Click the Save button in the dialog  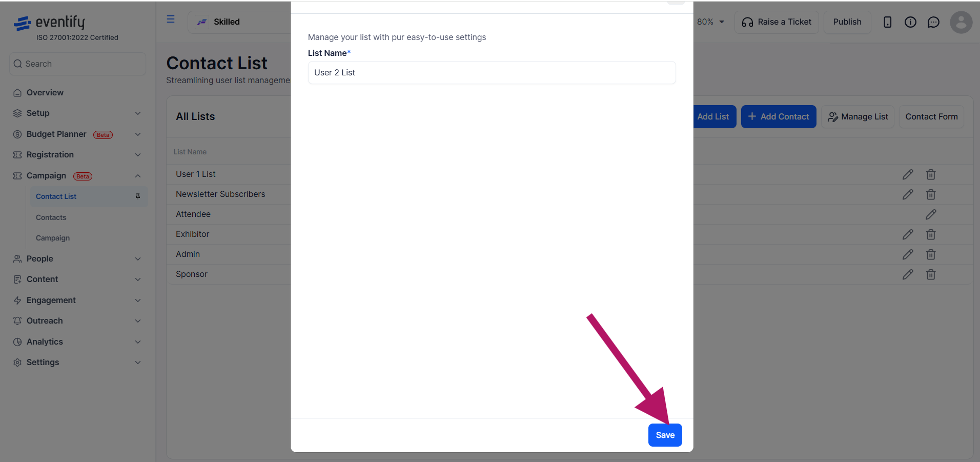pos(665,435)
